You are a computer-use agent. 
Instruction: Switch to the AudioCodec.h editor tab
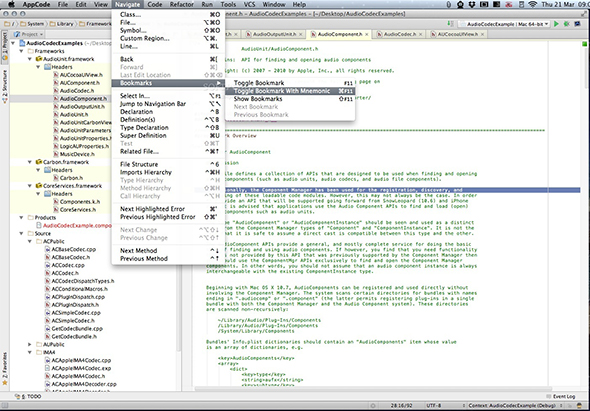pos(400,34)
